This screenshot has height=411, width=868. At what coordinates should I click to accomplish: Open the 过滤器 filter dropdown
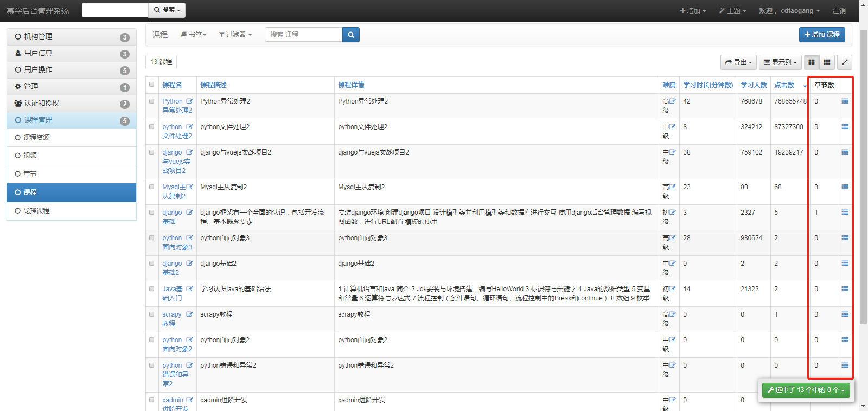coord(235,35)
